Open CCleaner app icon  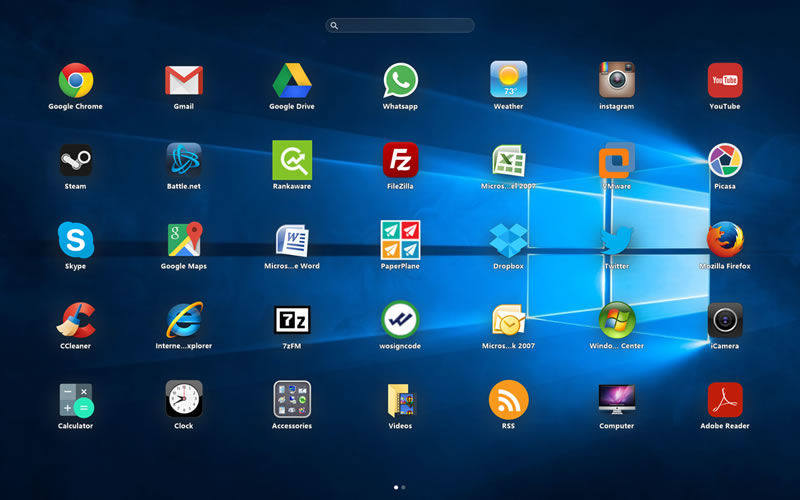[x=76, y=320]
